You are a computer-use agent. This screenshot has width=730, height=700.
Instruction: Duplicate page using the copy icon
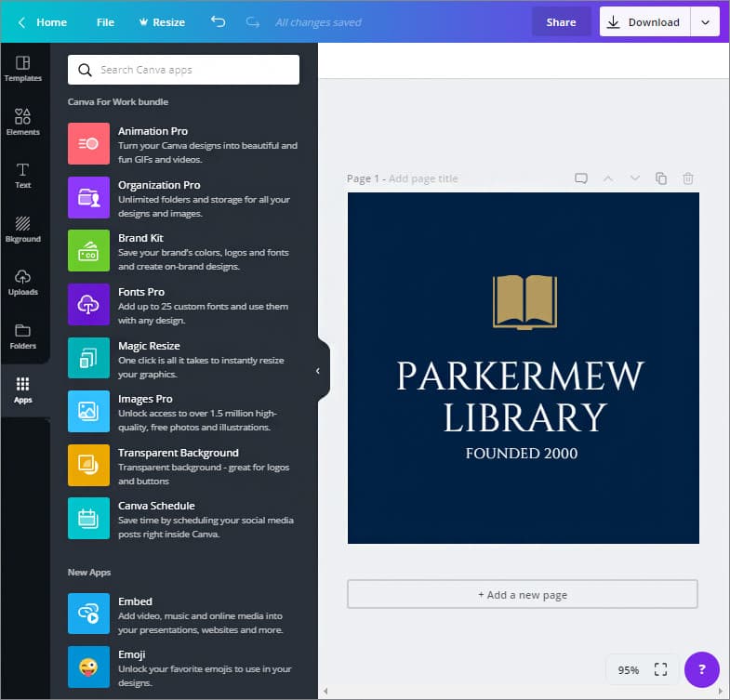pos(661,178)
